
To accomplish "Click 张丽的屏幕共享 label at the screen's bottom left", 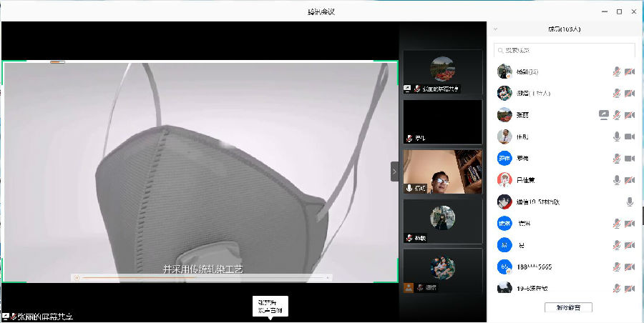I will coord(46,317).
